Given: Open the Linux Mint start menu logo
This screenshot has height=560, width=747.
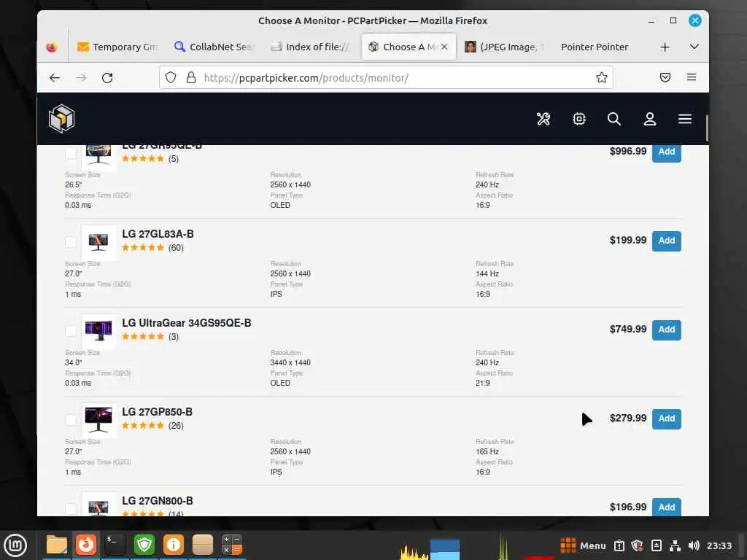Looking at the screenshot, I should tap(15, 545).
